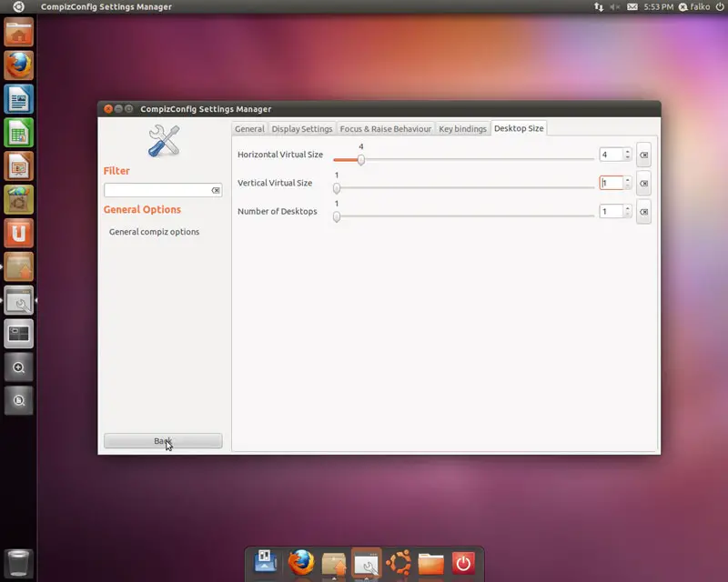Launch Firefox from the left launcher

coord(18,65)
